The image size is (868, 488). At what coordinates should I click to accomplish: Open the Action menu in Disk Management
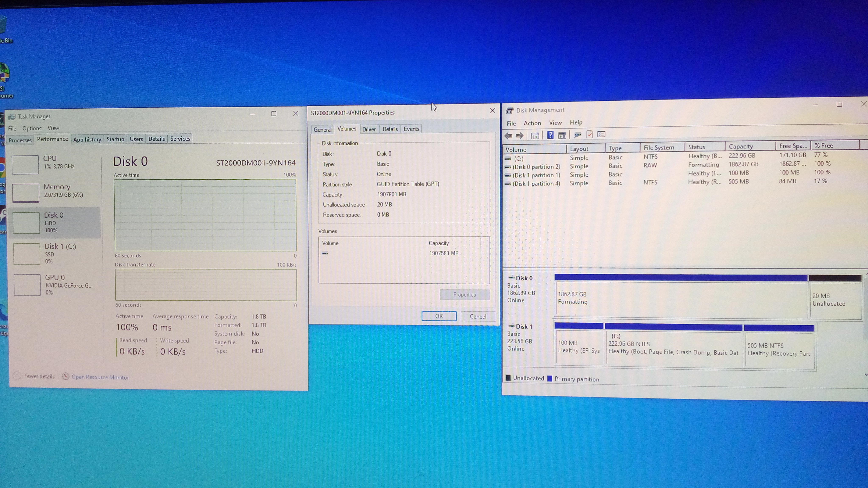532,123
